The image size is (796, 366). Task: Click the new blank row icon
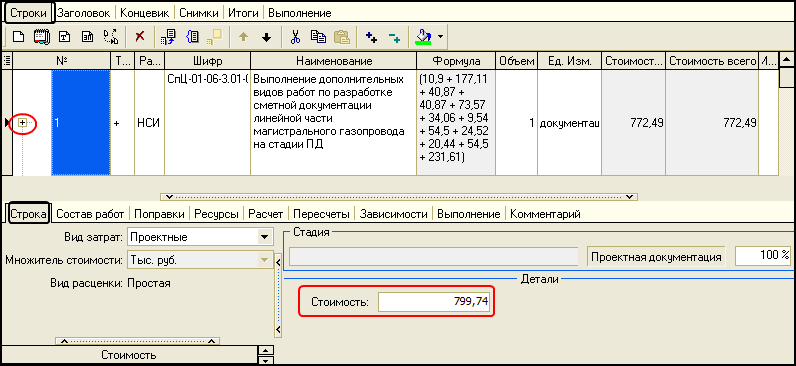tap(18, 37)
